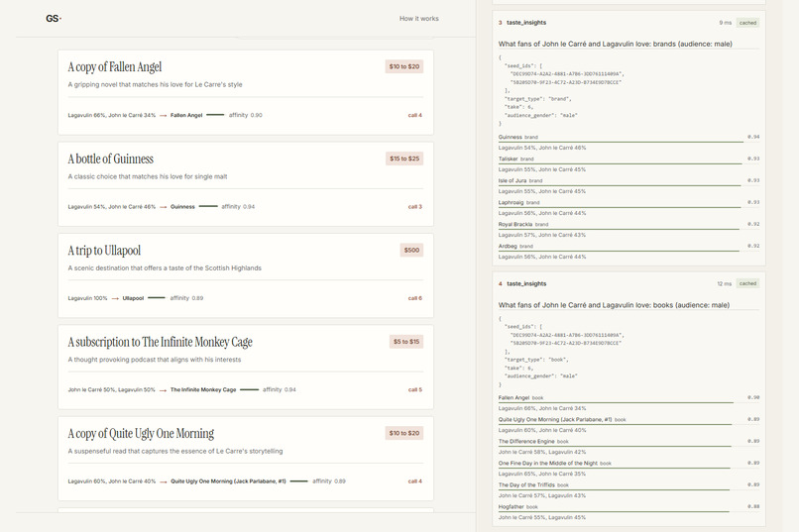The image size is (799, 532).
Task: Click the Guinness affinity bar in second card
Action: (x=208, y=207)
